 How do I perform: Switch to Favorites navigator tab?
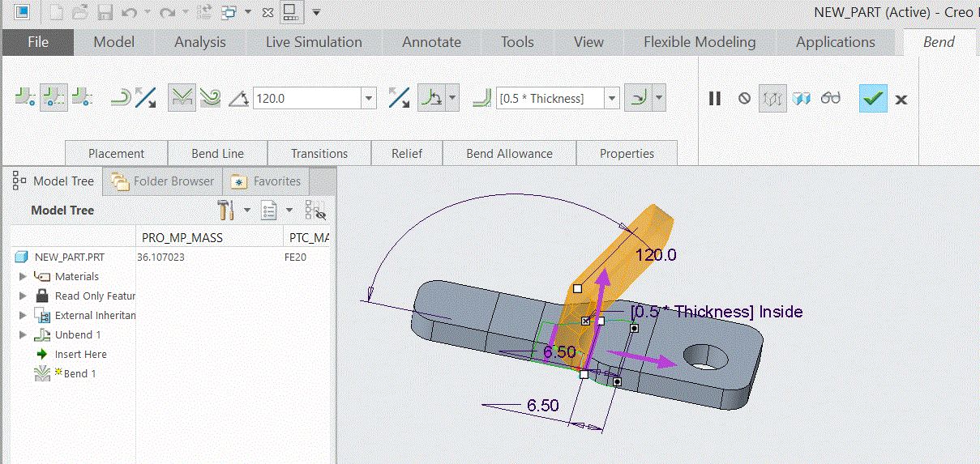coord(267,181)
